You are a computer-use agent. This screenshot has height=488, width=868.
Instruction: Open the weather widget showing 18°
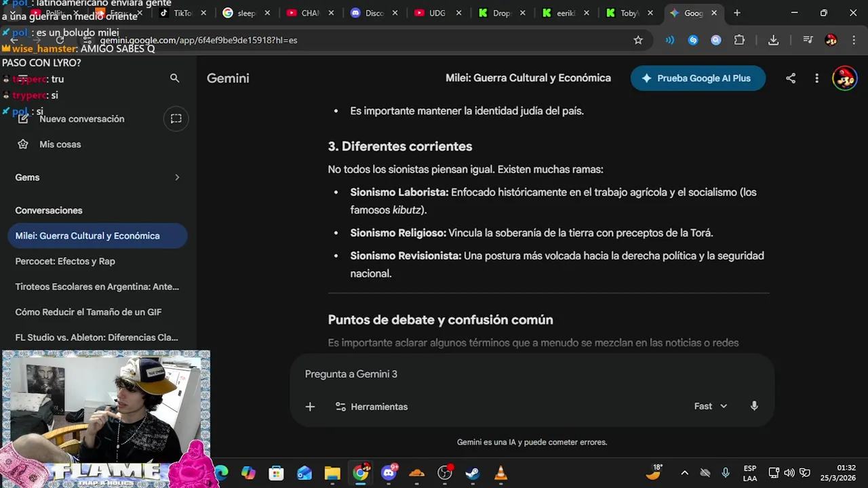point(653,472)
